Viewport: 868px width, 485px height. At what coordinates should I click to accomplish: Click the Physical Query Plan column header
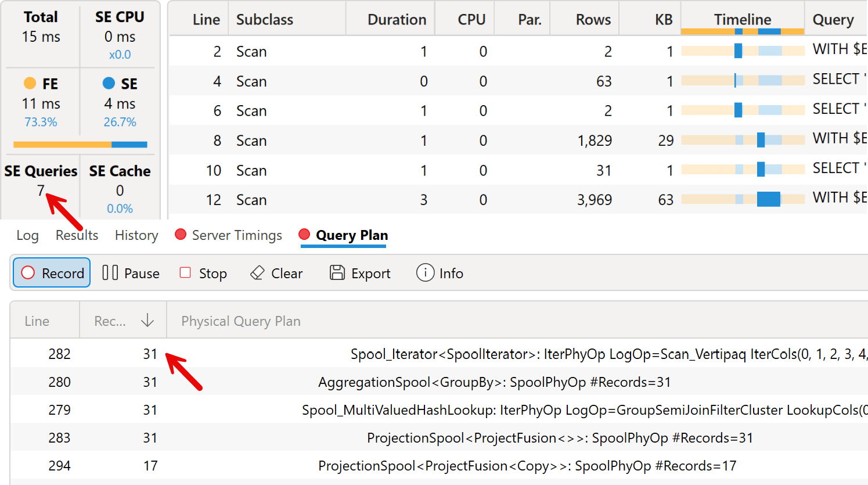point(241,321)
